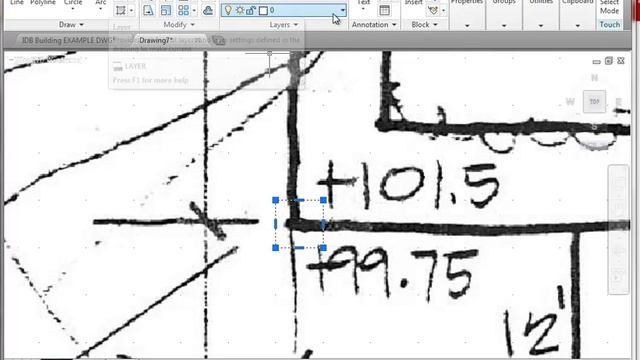The height and width of the screenshot is (360, 640).
Task: Expand the Circle tool options arrow
Action: coord(73,9)
